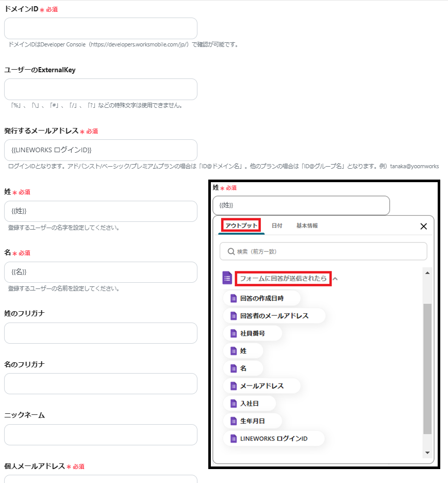Click the form icon on 社員番号

click(x=234, y=333)
